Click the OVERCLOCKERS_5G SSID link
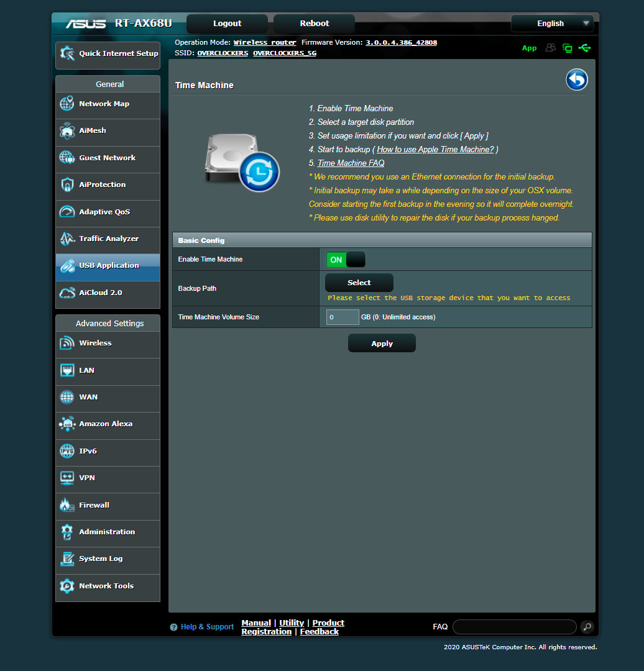The image size is (644, 671). [285, 53]
